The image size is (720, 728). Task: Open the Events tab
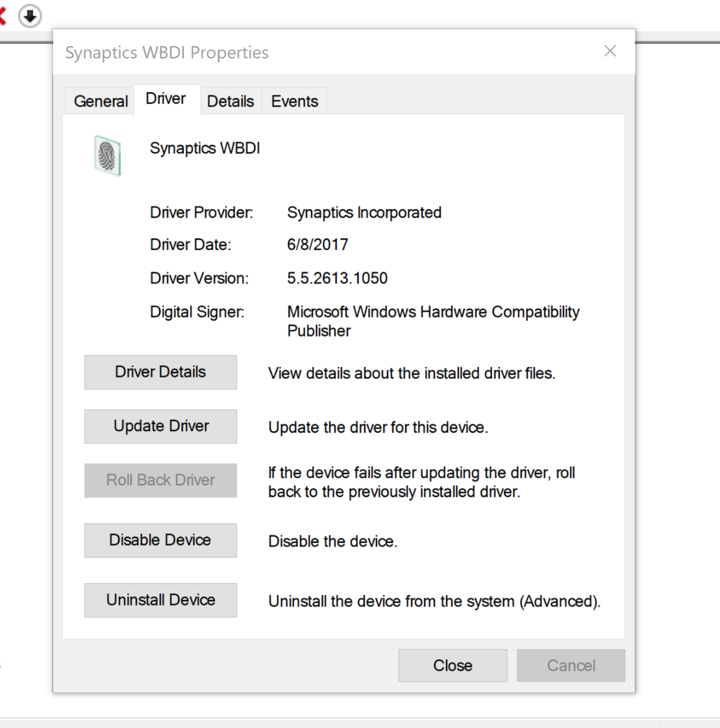tap(294, 101)
